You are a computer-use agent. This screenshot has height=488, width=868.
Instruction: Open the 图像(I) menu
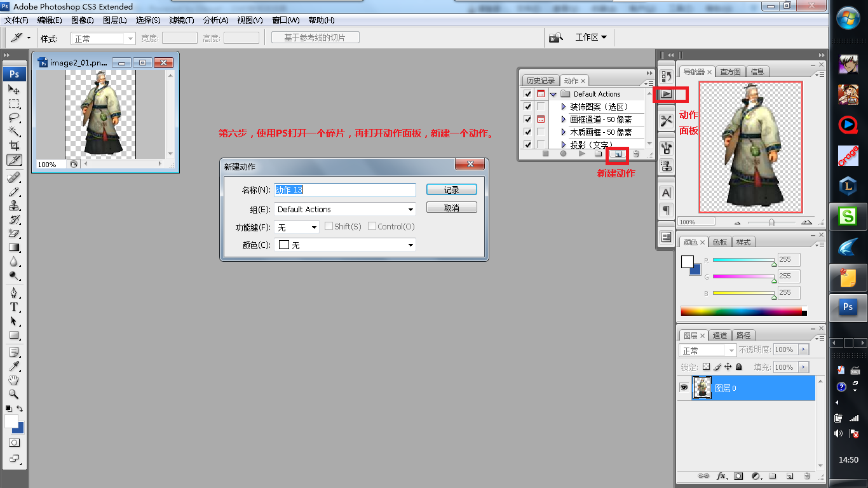point(83,20)
